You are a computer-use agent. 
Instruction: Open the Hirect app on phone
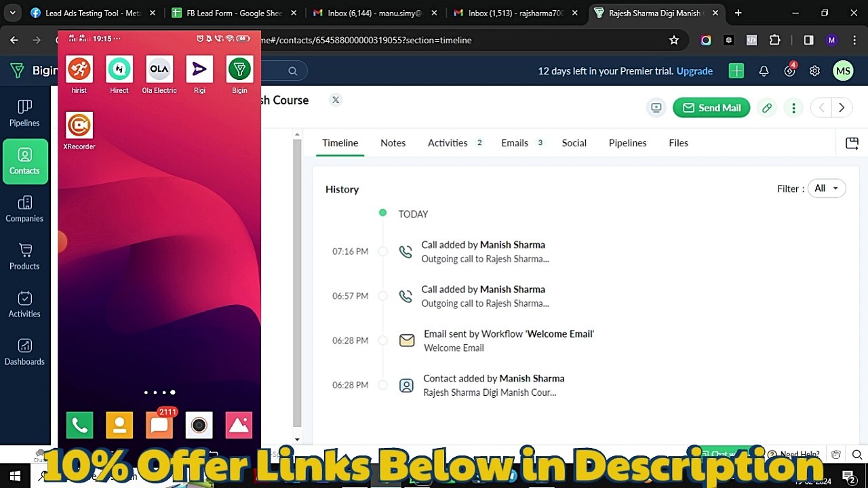(119, 69)
